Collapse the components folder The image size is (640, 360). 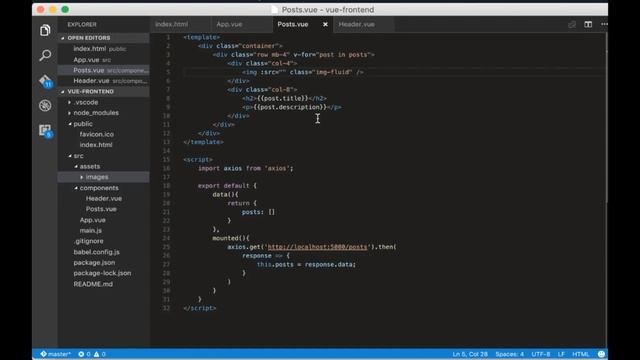coord(104,188)
